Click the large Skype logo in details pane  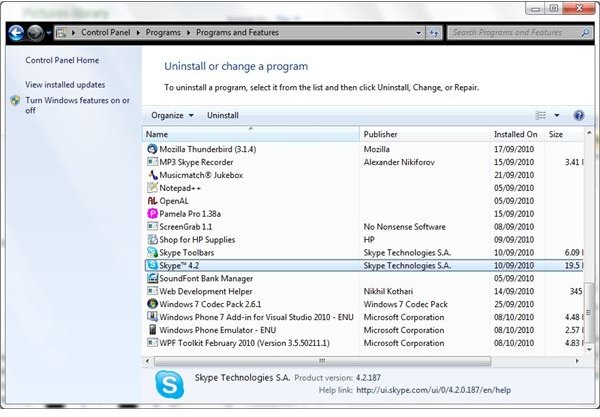pyautogui.click(x=169, y=384)
